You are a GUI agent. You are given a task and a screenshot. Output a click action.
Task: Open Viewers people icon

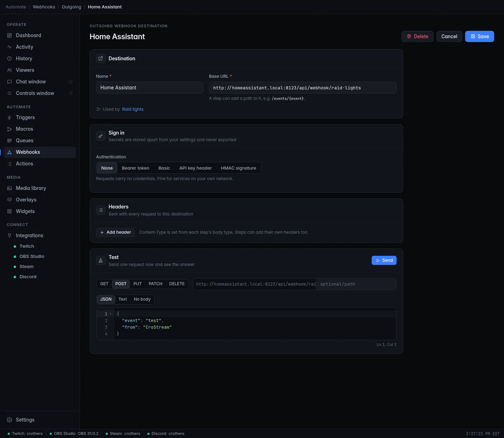click(9, 70)
